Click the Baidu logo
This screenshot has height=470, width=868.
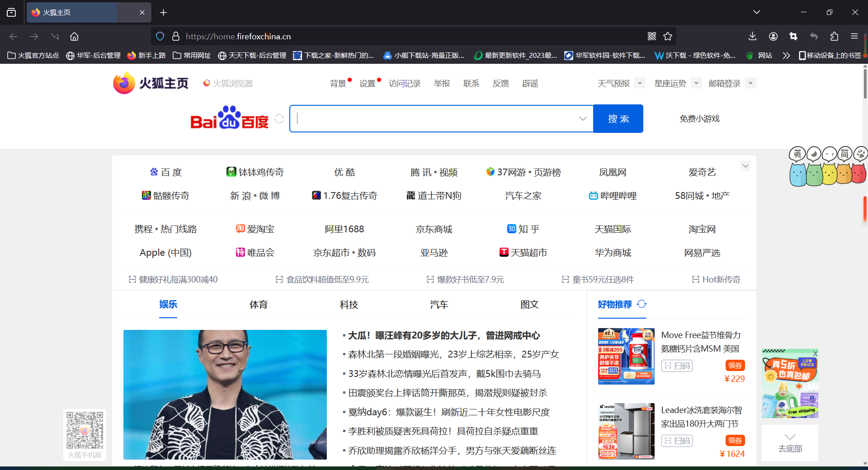[229, 118]
